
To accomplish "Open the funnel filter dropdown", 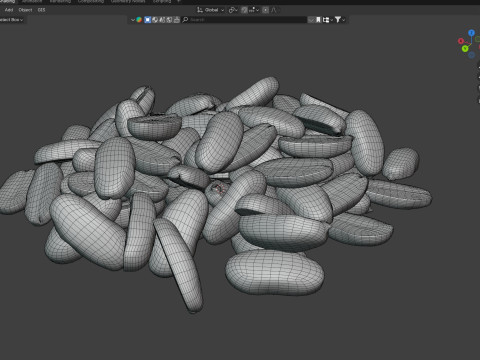I will pos(340,20).
